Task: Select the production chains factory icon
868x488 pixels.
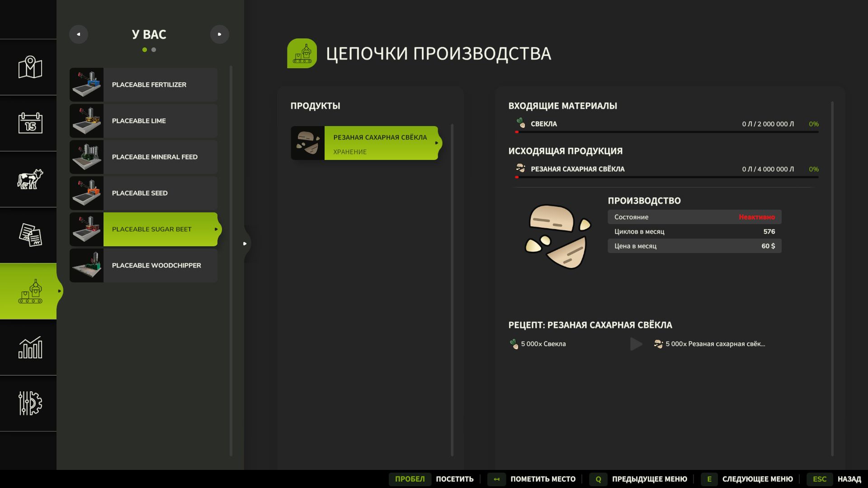Action: click(x=30, y=291)
